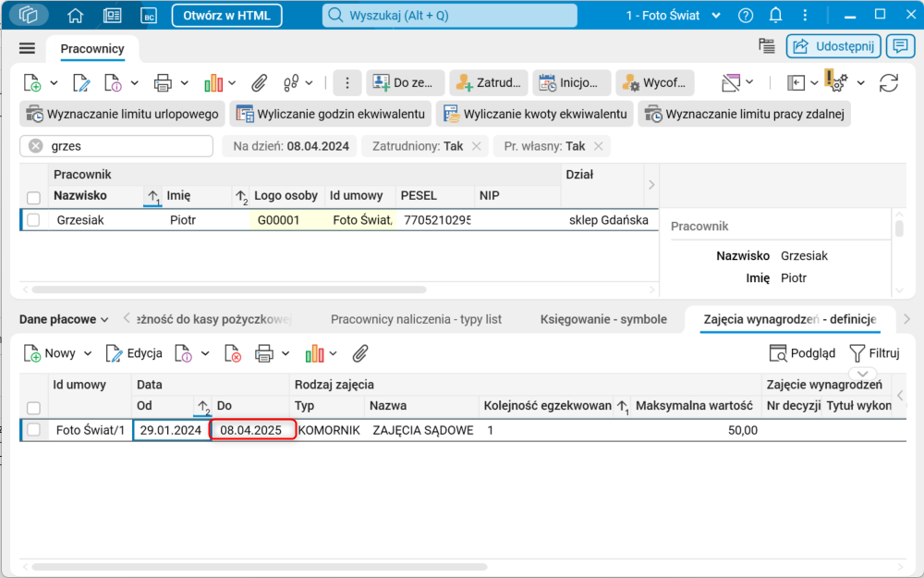Screen dimensions: 924x578
Task: Show next tabs with right chevron
Action: 907,319
